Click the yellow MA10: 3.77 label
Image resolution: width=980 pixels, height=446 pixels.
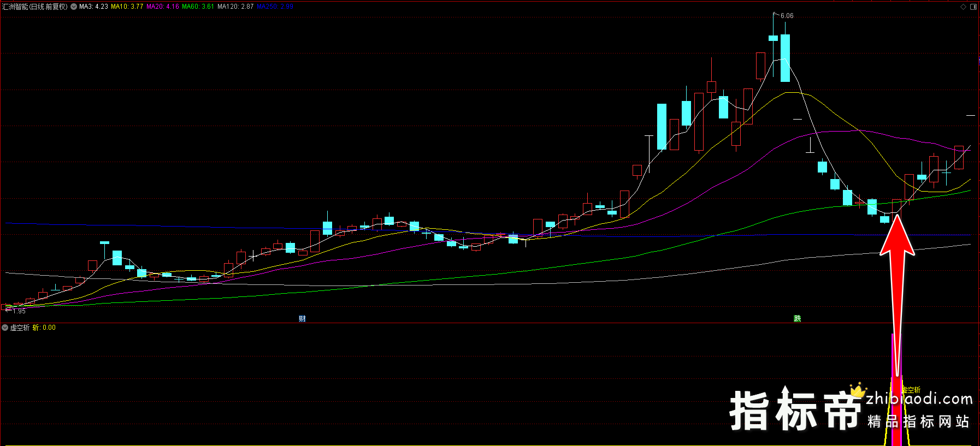(127, 7)
